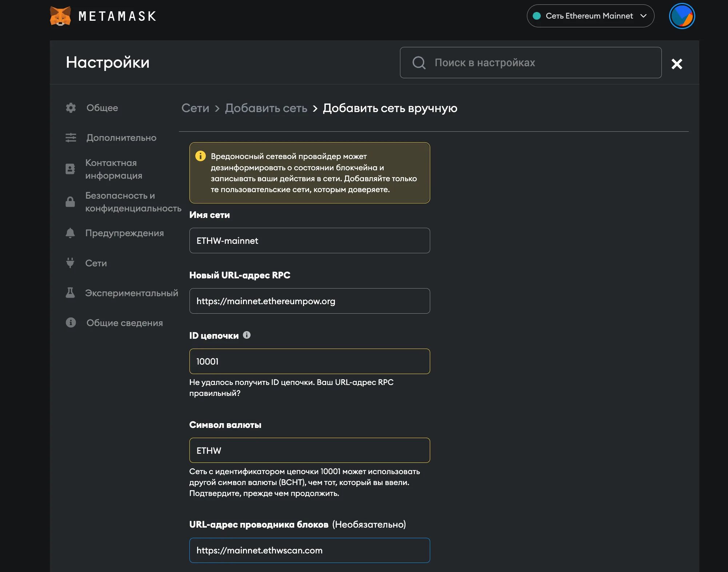Click the Новый URL-адрес RPC label
Screen dimensions: 728x572
(240, 275)
